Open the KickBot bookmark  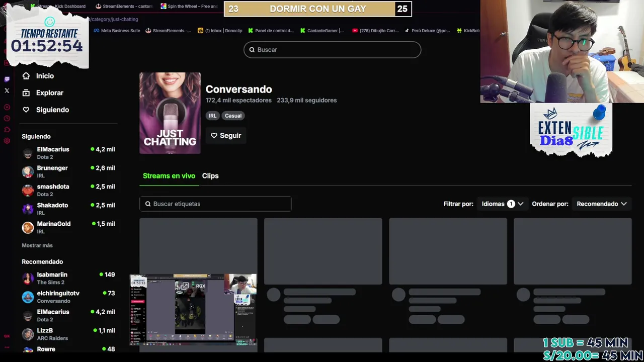pos(468,31)
